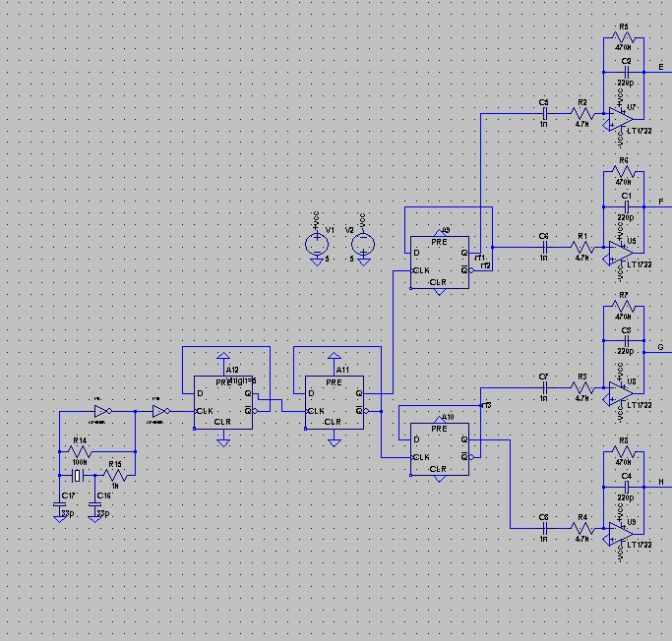Select the R3 4.7k resistor symbol
The height and width of the screenshot is (641, 672).
tap(582, 388)
